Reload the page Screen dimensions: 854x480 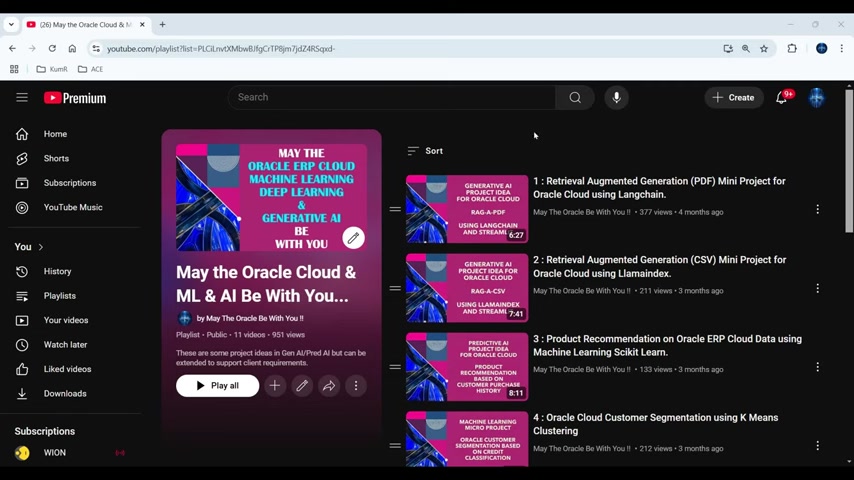pos(52,48)
